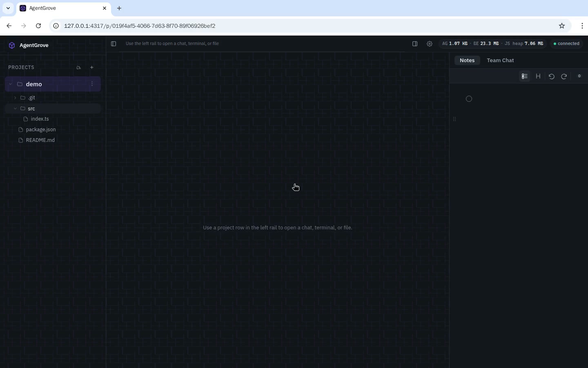Check the empty task circle in Notes
588x368 pixels.
(x=469, y=99)
